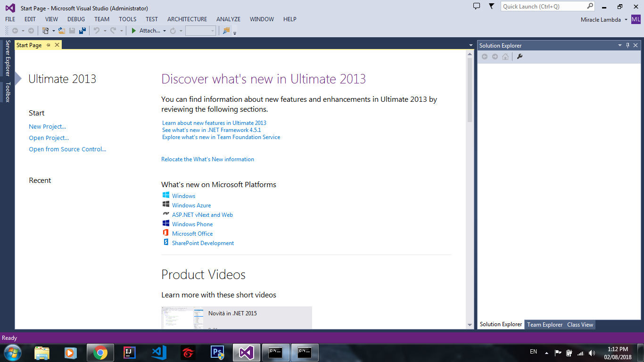Viewport: 644px width, 362px height.
Task: Click the Microsoft Office link
Action: pyautogui.click(x=192, y=234)
